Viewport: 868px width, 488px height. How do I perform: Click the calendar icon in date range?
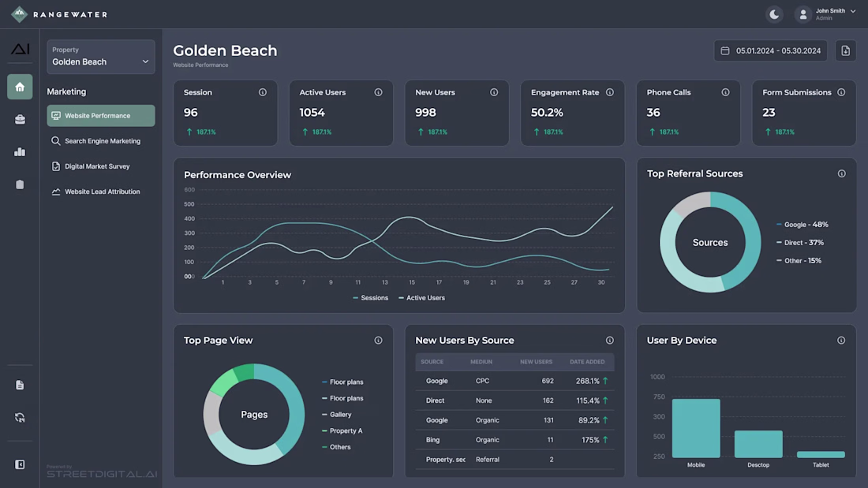pos(725,51)
